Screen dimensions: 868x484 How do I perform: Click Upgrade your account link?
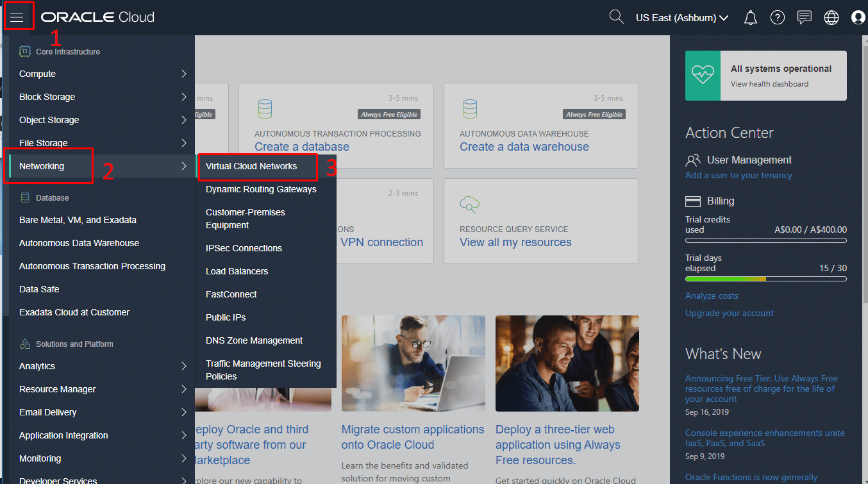(730, 313)
